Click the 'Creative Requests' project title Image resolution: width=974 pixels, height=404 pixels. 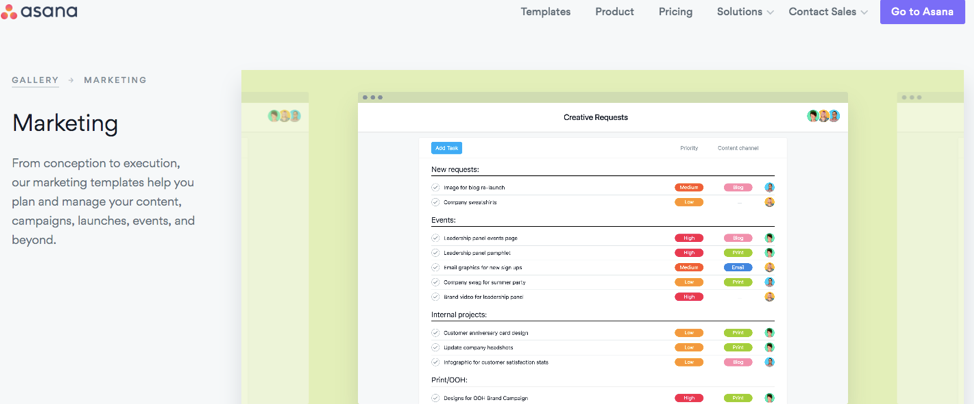(x=596, y=117)
